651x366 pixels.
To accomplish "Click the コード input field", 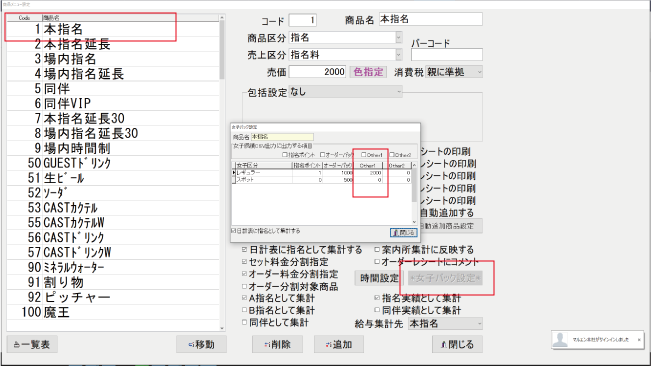I will pos(303,20).
